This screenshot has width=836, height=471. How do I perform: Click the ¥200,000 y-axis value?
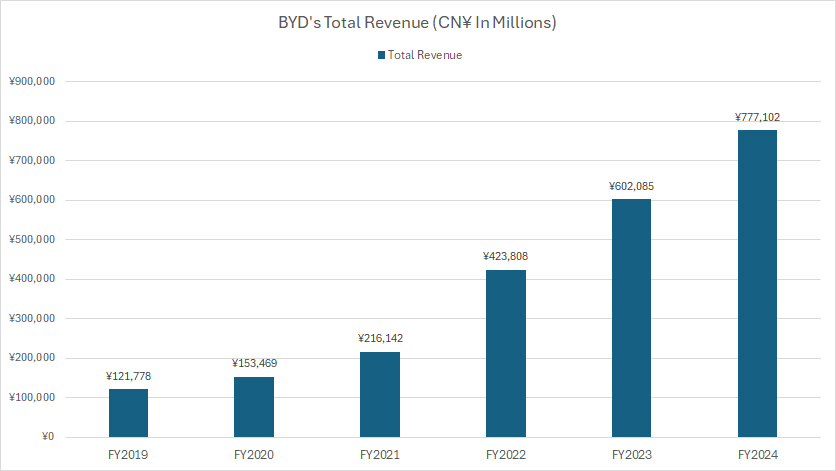click(x=32, y=358)
